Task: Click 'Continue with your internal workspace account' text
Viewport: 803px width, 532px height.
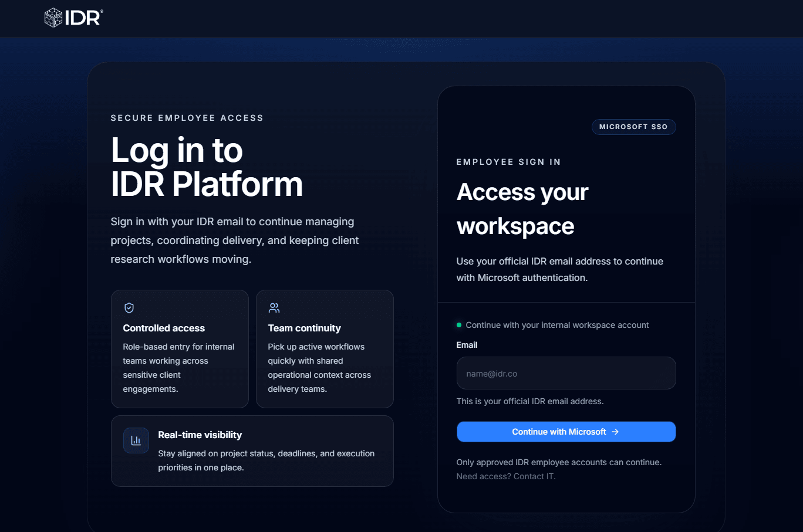Action: click(557, 325)
